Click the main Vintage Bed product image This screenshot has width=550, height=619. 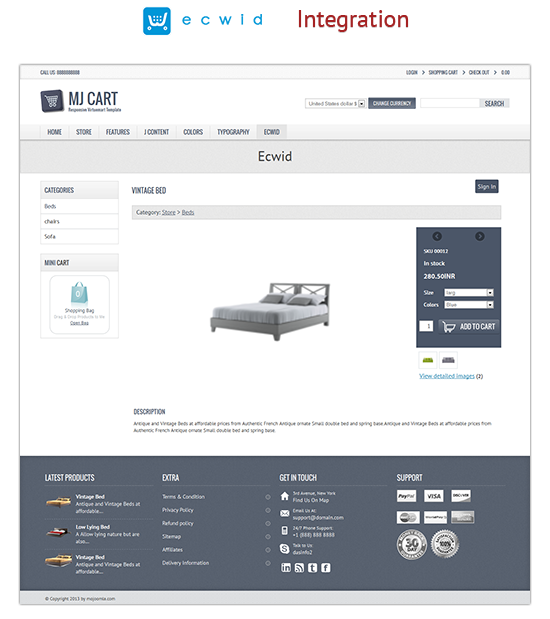pos(270,311)
